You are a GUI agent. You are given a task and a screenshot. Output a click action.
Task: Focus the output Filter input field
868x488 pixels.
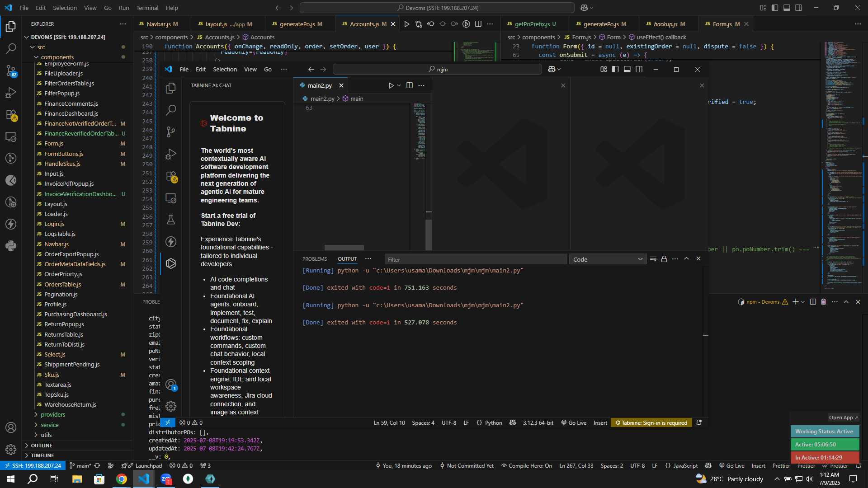[475, 259]
